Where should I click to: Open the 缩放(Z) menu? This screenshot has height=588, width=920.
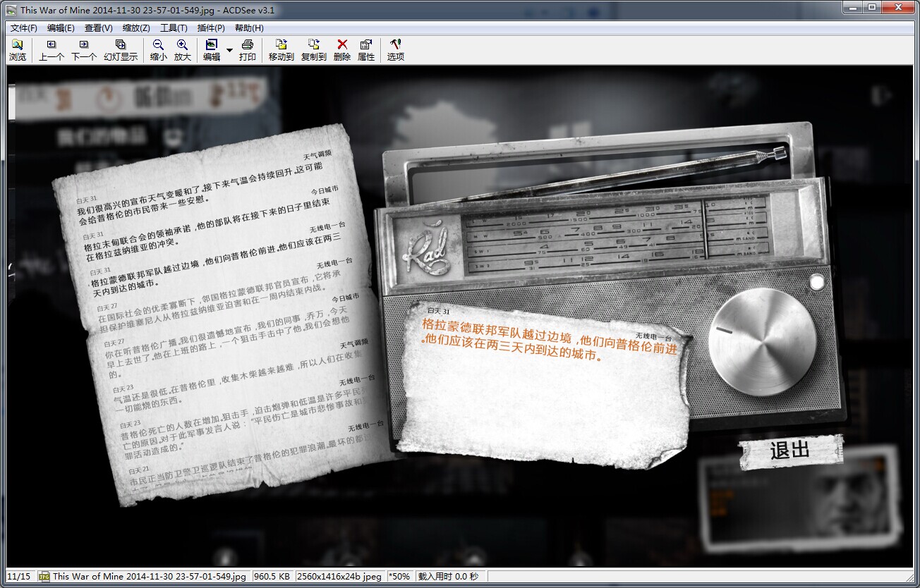coord(136,28)
